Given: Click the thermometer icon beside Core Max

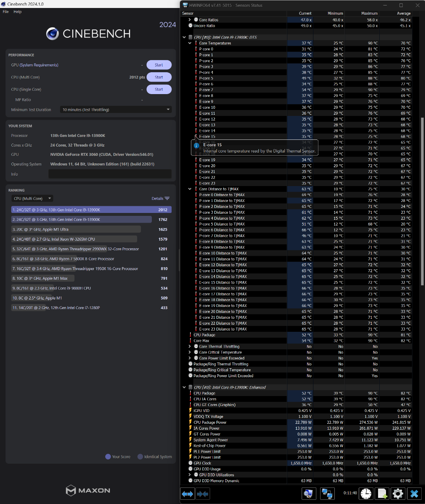Looking at the screenshot, I should pos(190,341).
